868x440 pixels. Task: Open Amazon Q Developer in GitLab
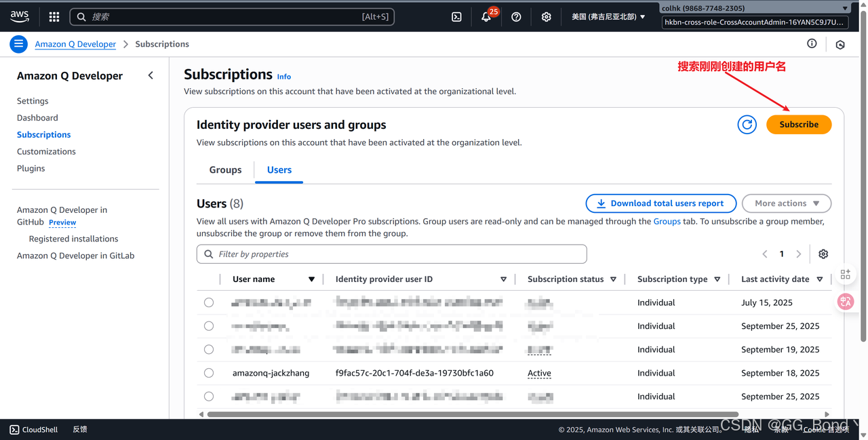(75, 256)
